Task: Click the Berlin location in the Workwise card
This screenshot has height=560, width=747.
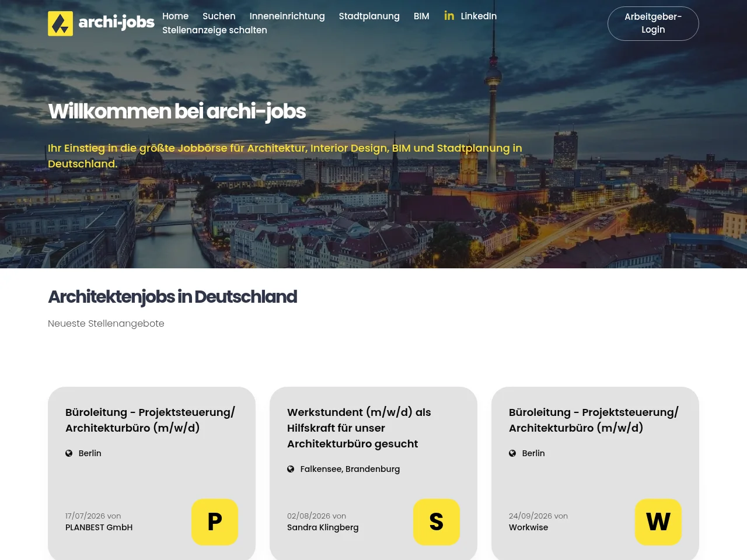Action: [533, 453]
